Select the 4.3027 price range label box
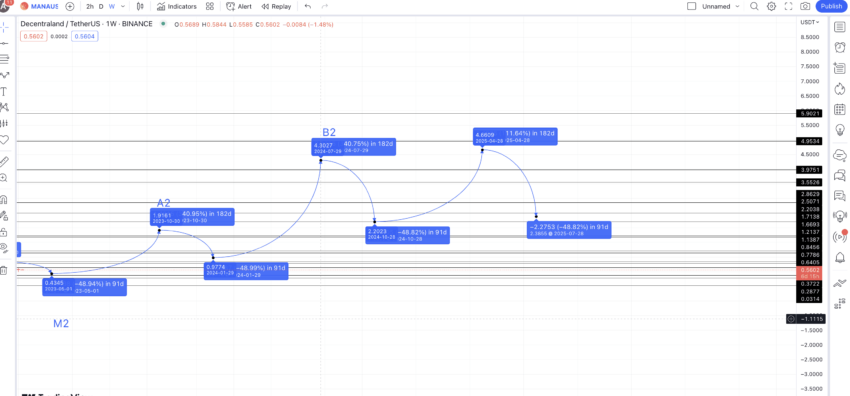This screenshot has width=850, height=396. (x=354, y=147)
